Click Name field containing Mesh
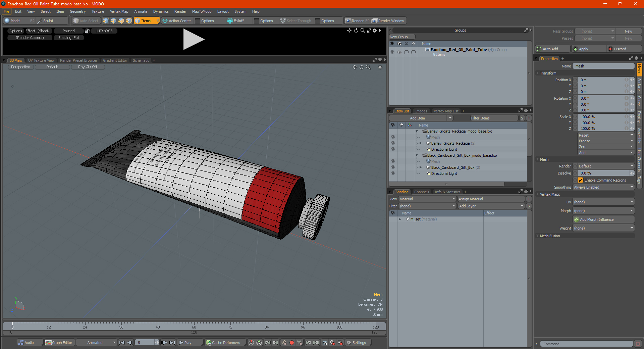This screenshot has height=349, width=644. coord(603,66)
